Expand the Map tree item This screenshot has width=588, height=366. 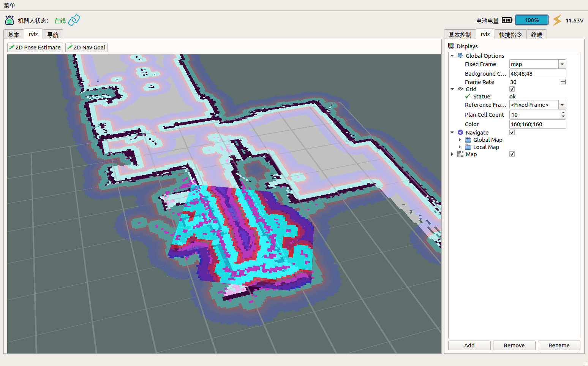pos(452,154)
